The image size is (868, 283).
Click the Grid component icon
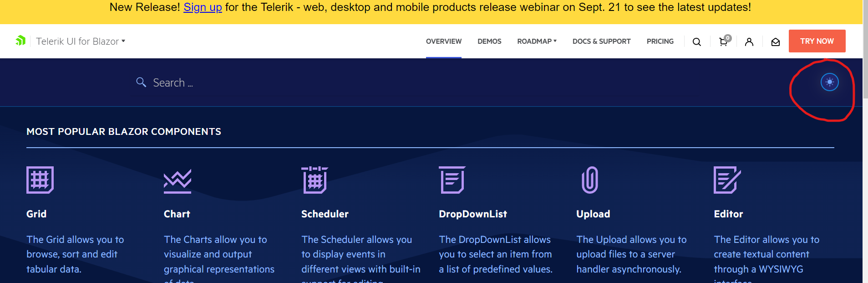pos(40,180)
